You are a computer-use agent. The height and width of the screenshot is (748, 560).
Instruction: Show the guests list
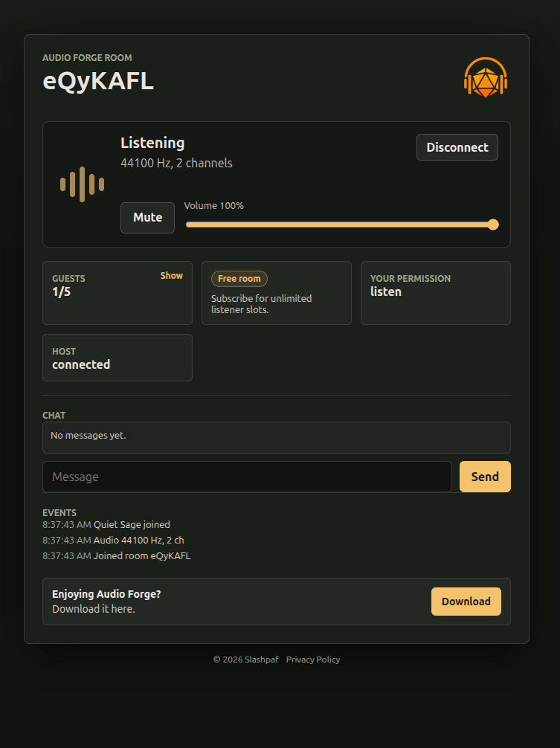point(172,276)
